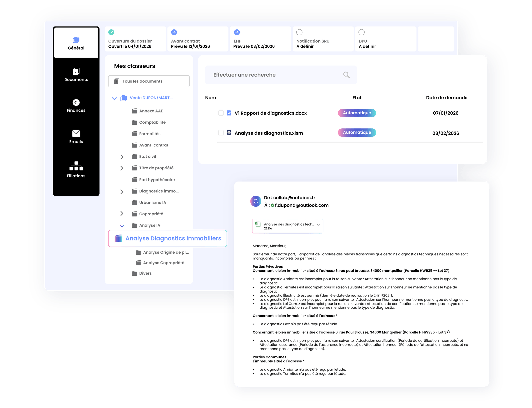Click the Excel icon for Analyse des diagnostics.xlsm

click(230, 133)
